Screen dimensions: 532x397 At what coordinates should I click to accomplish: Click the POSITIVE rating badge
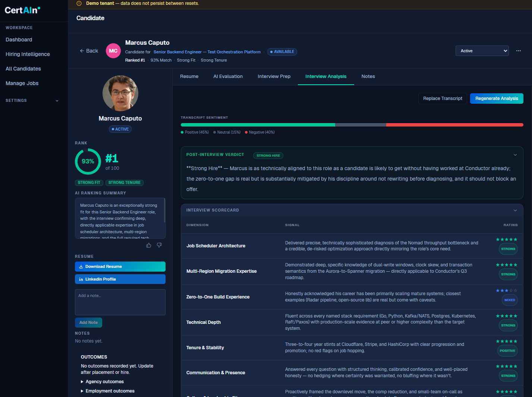click(x=507, y=351)
